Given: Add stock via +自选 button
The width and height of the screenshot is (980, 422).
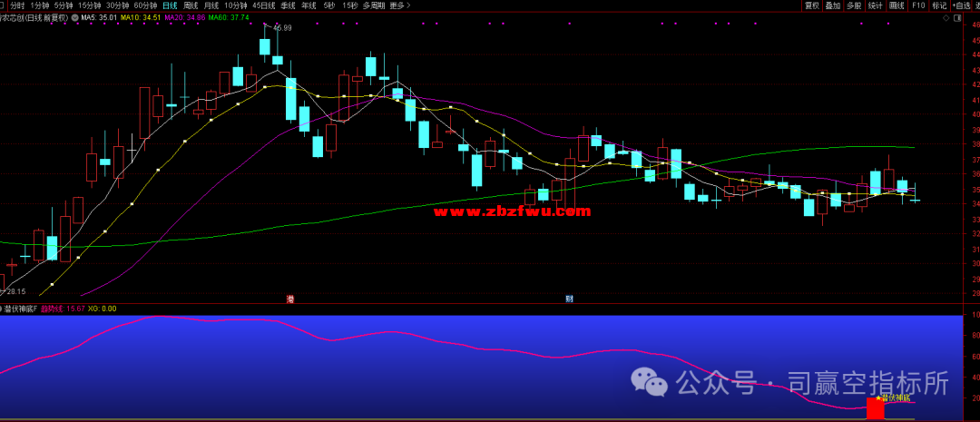Looking at the screenshot, I should (961, 5).
